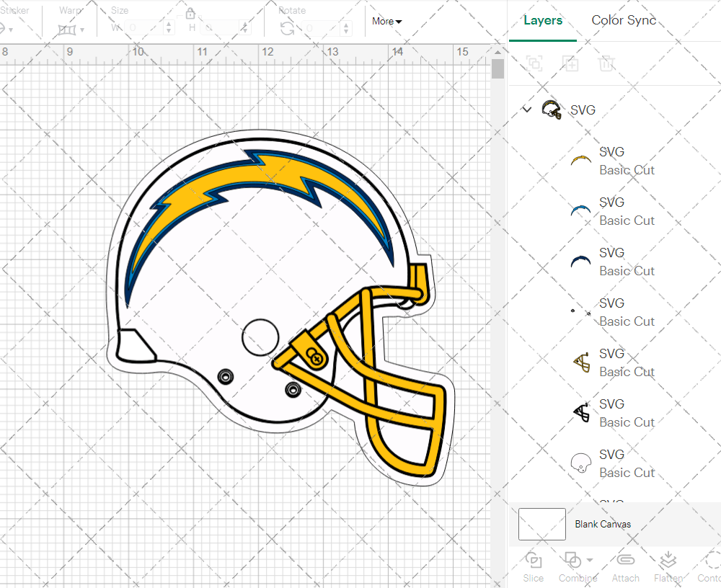Image resolution: width=721 pixels, height=588 pixels.
Task: Open the Sticker dropdown arrow
Action: tap(11, 30)
